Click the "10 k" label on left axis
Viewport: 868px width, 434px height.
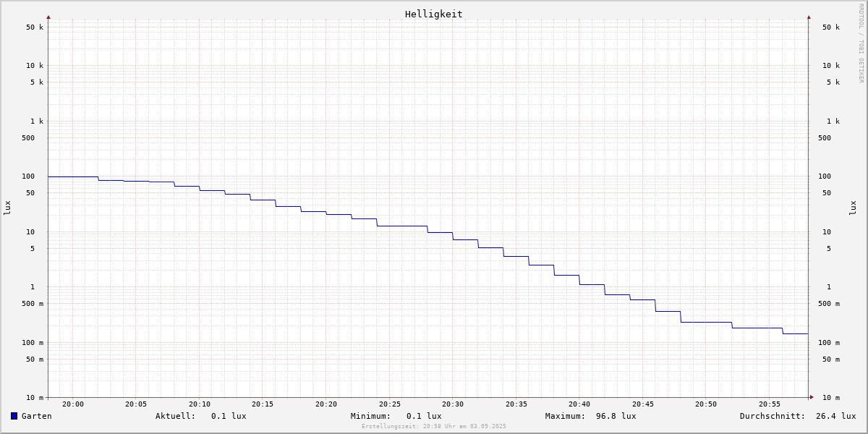point(35,66)
